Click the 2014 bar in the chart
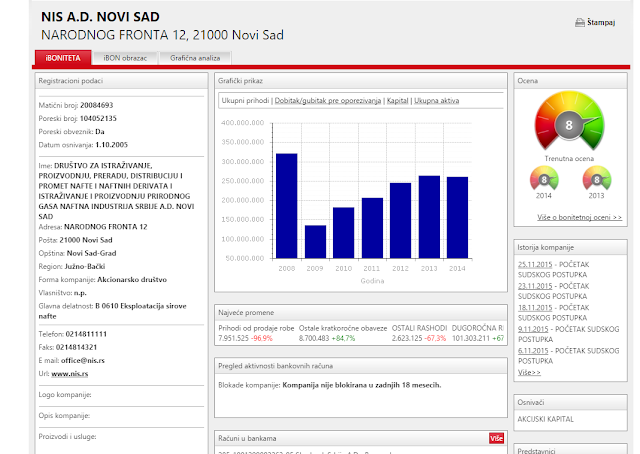The width and height of the screenshot is (640, 454). (458, 218)
